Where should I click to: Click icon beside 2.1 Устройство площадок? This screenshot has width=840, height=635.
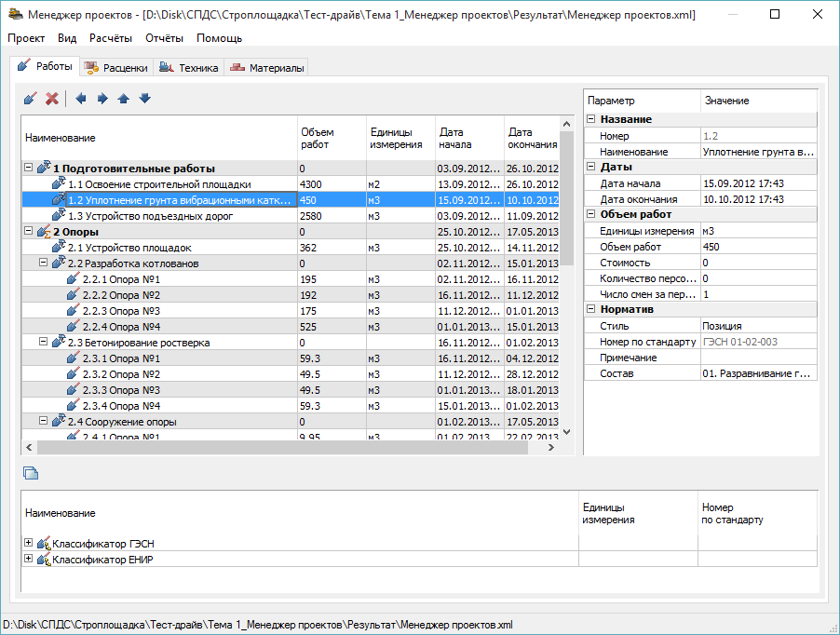coord(59,247)
